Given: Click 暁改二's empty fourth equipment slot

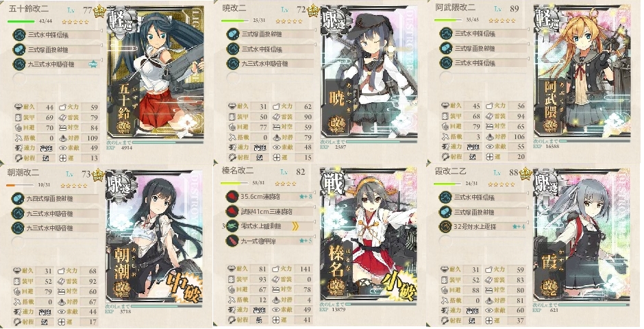Looking at the screenshot, I should coord(233,78).
